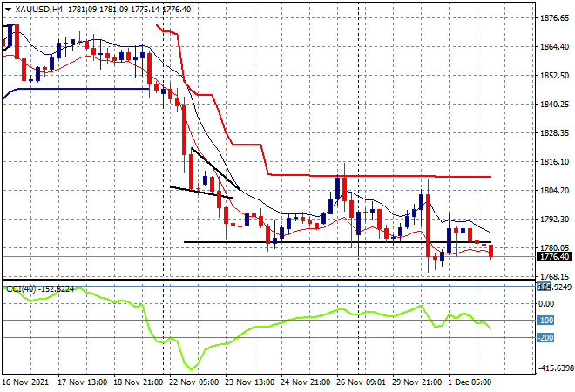Click the flat blue horizontal indicator line
The height and width of the screenshot is (392, 575).
point(78,88)
